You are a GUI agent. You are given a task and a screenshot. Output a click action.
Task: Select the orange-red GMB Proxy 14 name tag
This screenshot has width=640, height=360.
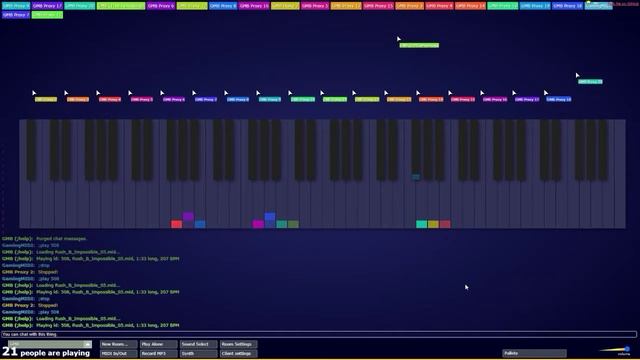470,6
